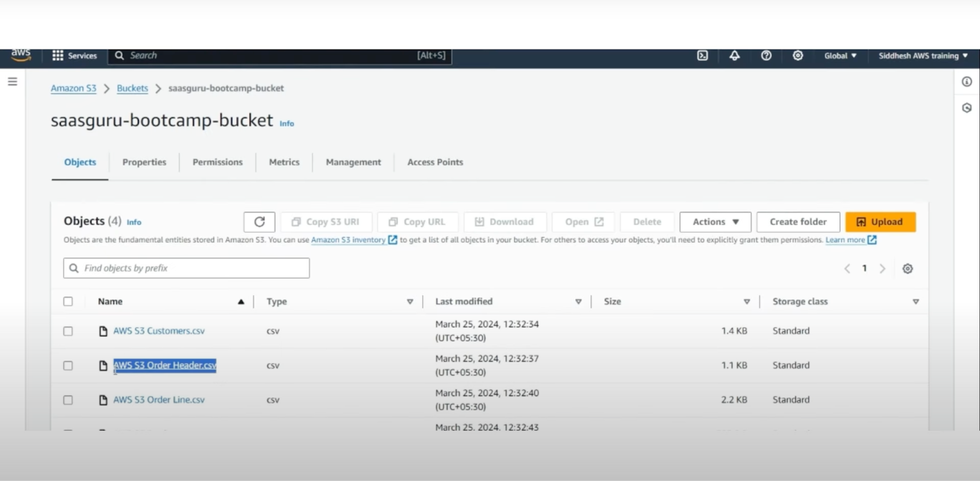
Task: Sort by Storage class column arrow
Action: coord(916,302)
